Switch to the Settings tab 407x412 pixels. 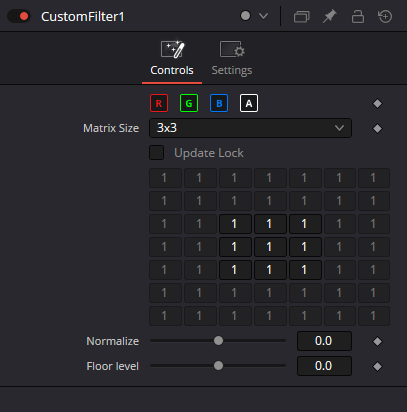point(232,59)
